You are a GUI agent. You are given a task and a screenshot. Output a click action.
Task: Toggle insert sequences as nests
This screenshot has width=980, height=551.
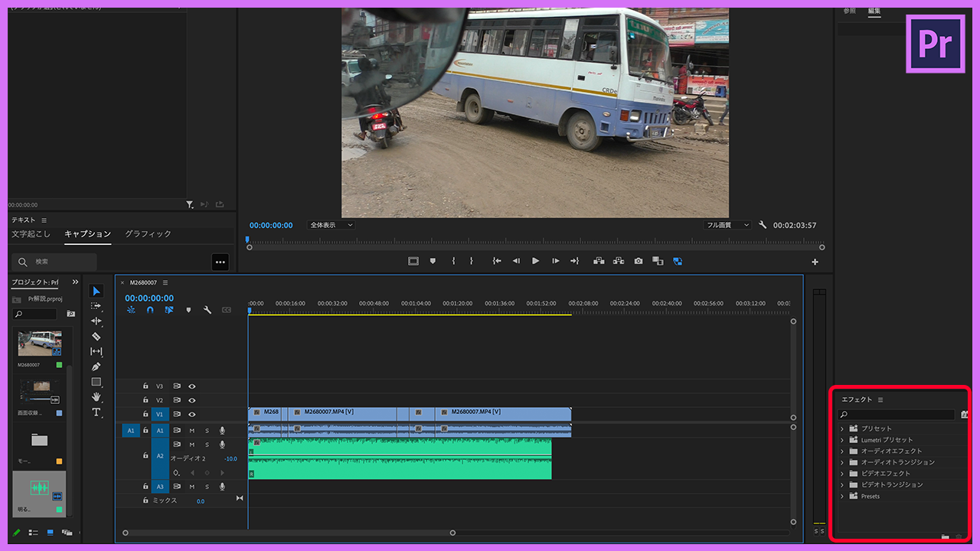click(131, 310)
